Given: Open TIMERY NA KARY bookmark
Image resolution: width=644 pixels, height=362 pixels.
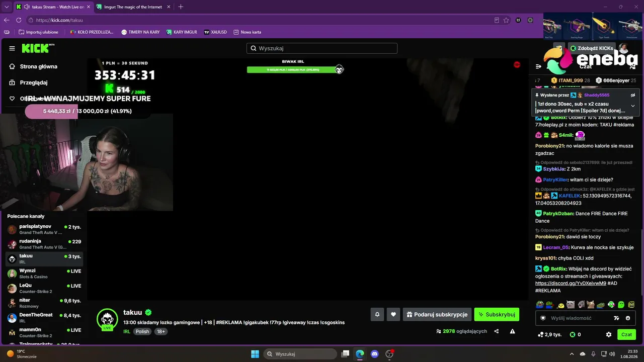Looking at the screenshot, I should (140, 32).
